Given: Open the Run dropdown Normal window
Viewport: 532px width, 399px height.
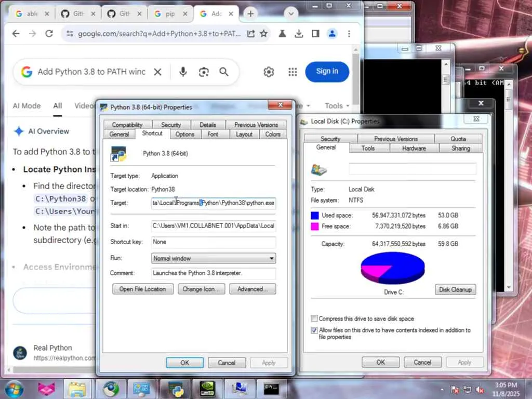Looking at the screenshot, I should pyautogui.click(x=214, y=258).
